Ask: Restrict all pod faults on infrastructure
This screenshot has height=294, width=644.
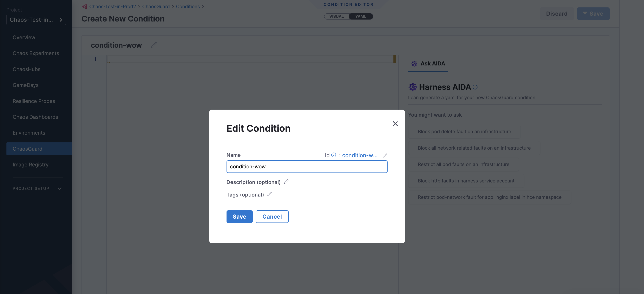[463, 164]
